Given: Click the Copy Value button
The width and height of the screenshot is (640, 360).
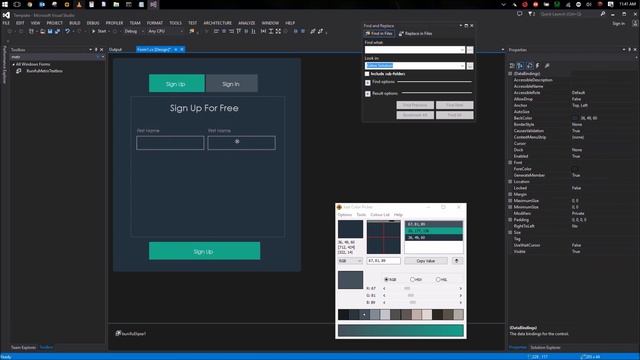Looking at the screenshot, I should pyautogui.click(x=426, y=260).
